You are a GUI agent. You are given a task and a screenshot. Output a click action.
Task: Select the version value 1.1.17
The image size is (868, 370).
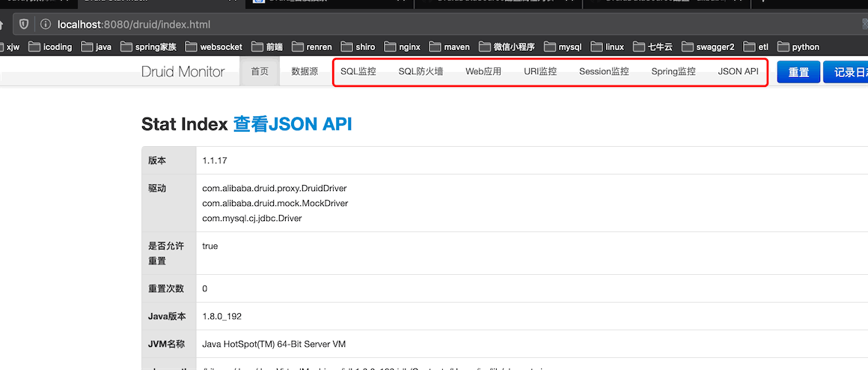[x=216, y=160]
